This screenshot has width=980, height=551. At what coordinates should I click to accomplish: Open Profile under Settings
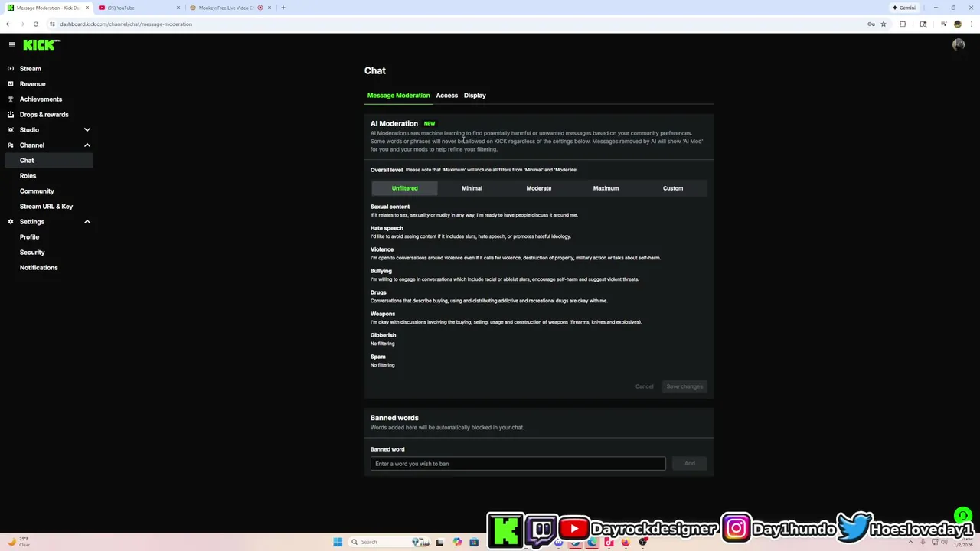(29, 237)
